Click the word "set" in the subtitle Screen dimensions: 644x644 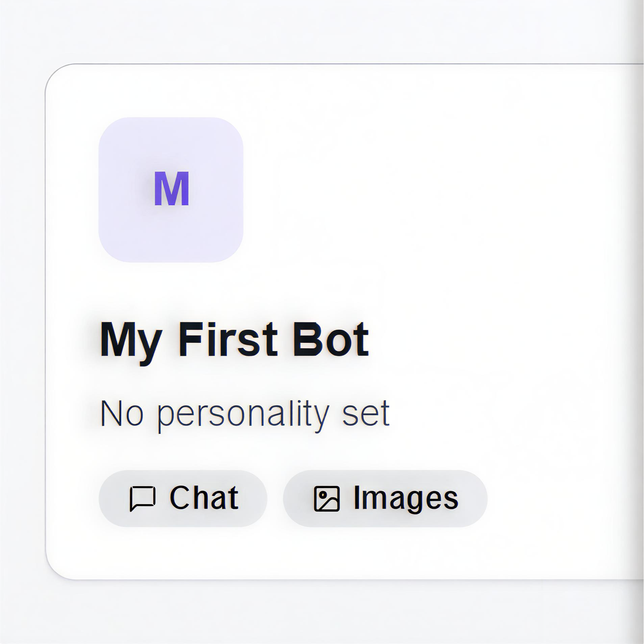pos(366,413)
